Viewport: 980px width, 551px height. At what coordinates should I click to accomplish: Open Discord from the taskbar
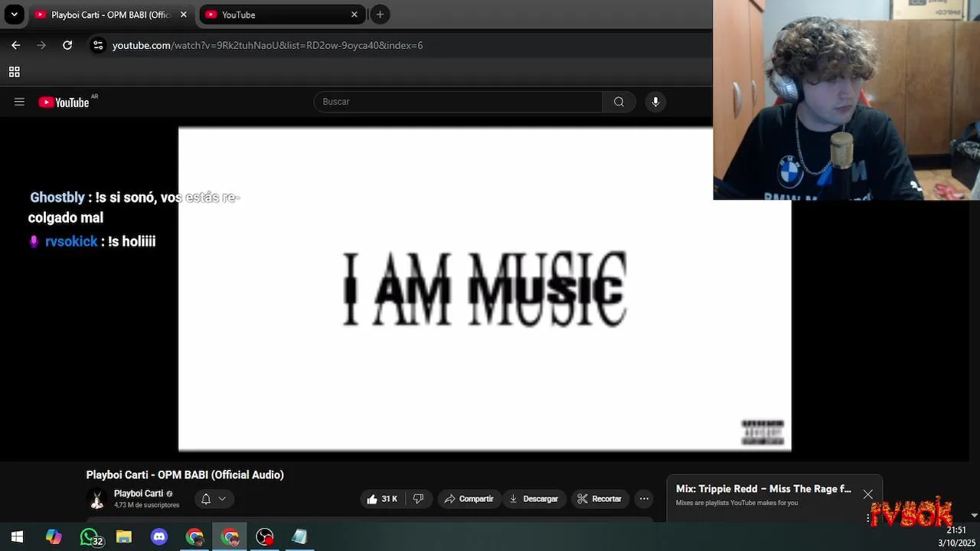[159, 537]
